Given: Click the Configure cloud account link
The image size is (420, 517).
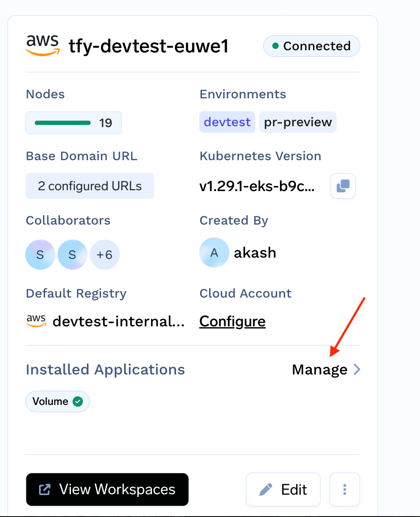Looking at the screenshot, I should click(x=232, y=321).
